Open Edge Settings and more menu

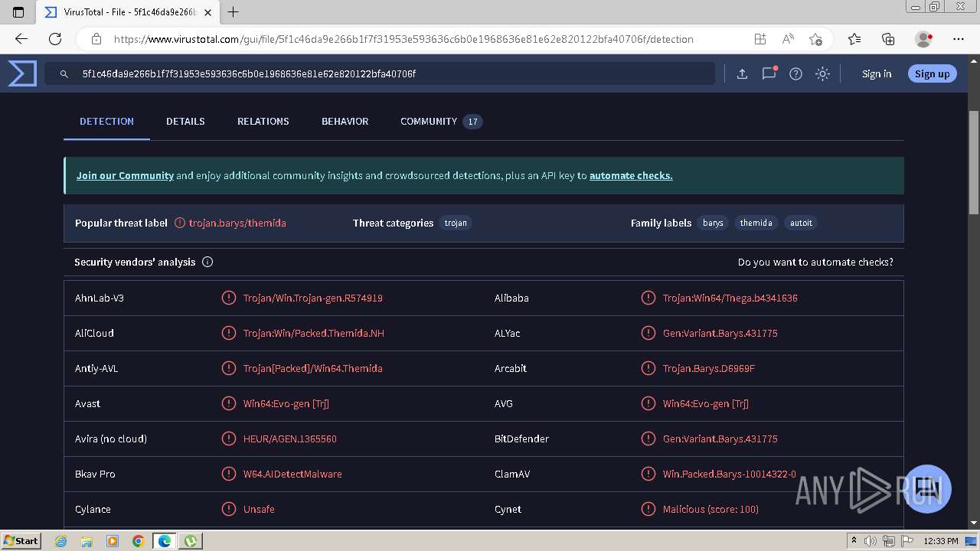pyautogui.click(x=959, y=39)
